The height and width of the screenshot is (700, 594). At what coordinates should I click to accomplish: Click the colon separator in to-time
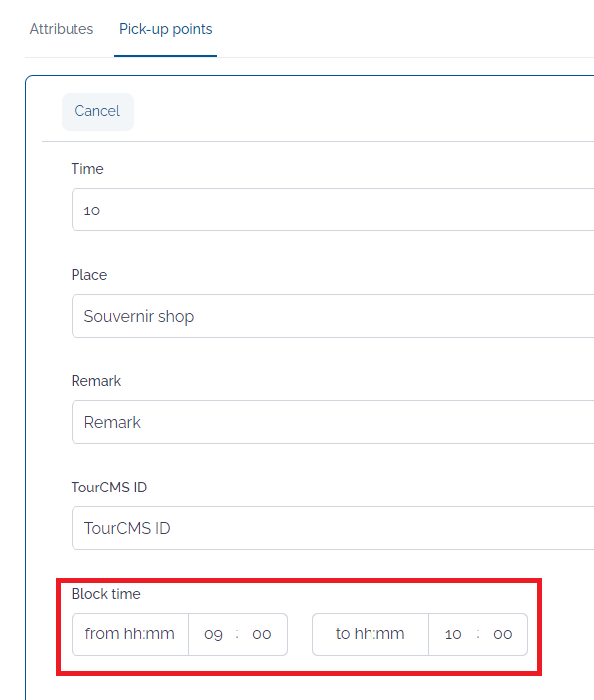(x=478, y=633)
